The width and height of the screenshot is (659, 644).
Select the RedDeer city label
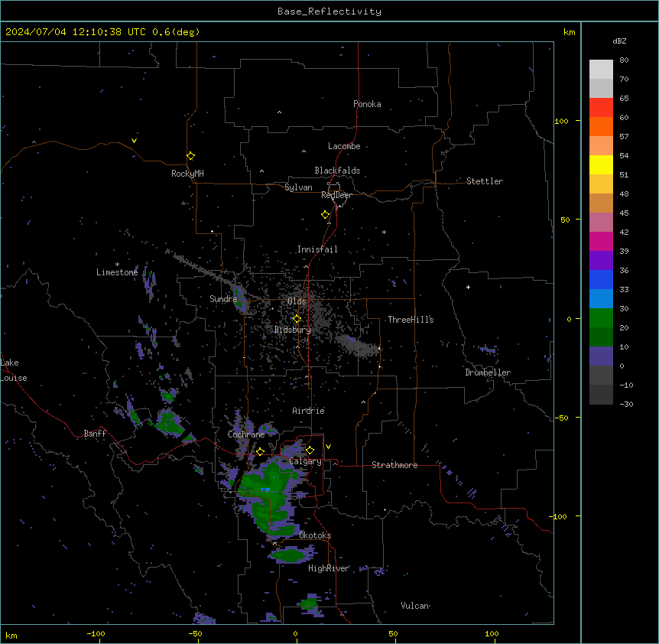coord(336,195)
